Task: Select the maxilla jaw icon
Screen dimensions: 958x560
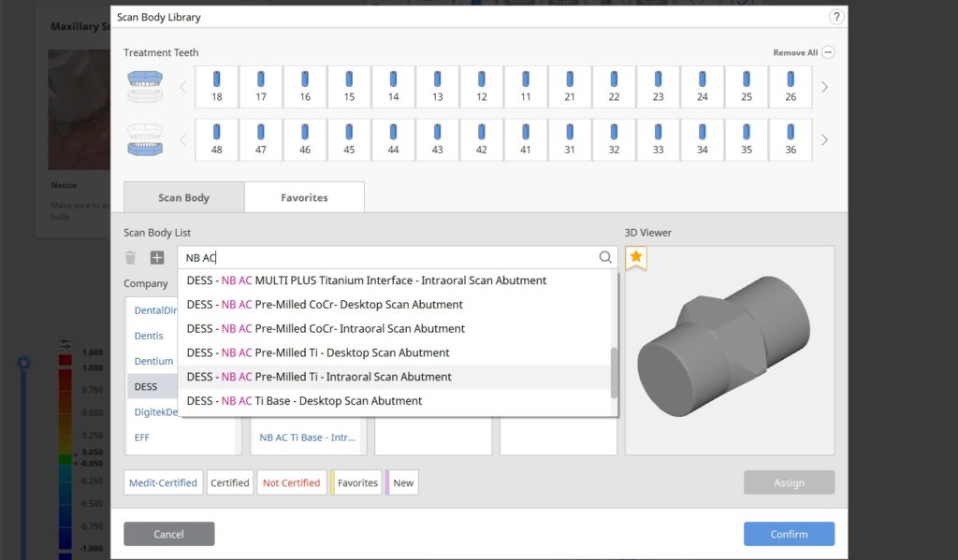Action: (x=145, y=86)
